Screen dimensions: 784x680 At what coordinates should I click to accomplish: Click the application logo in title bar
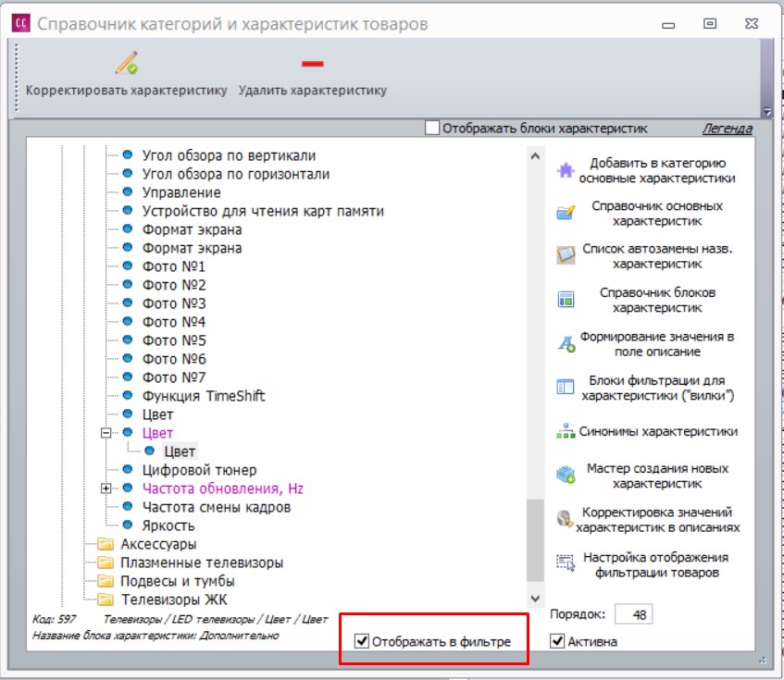[x=21, y=23]
